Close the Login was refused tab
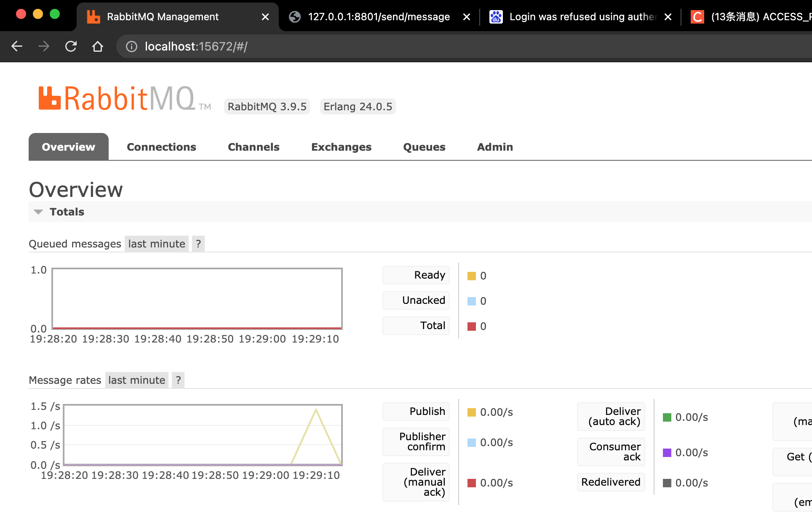Image resolution: width=812 pixels, height=526 pixels. 668,17
